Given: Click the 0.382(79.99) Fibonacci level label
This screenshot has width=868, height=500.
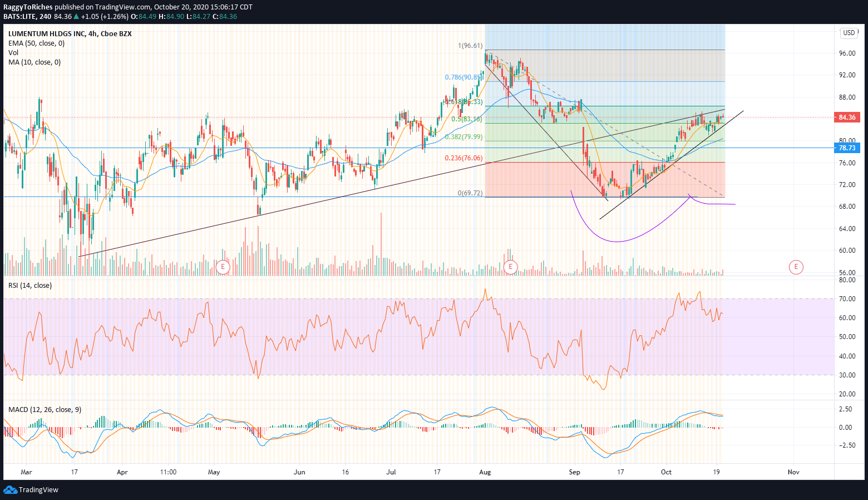Looking at the screenshot, I should point(463,137).
